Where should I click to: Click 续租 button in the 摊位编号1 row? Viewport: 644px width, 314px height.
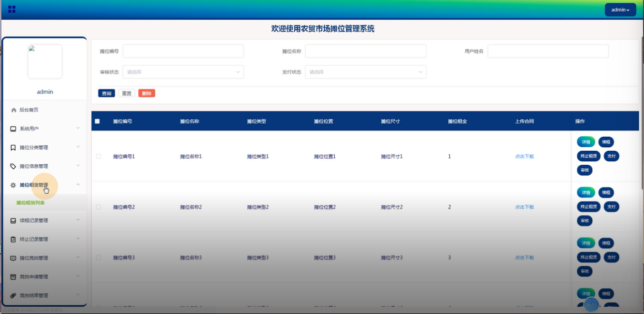[606, 142]
